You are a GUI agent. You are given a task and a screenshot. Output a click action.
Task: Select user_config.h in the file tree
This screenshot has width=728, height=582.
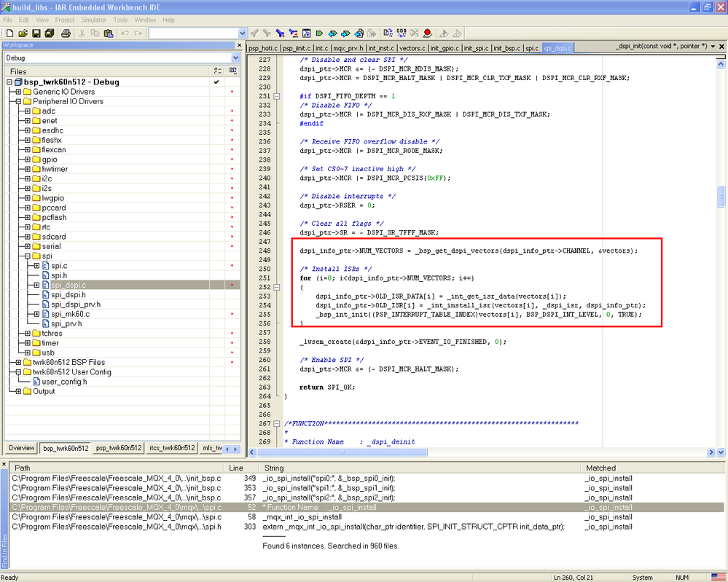pos(64,382)
